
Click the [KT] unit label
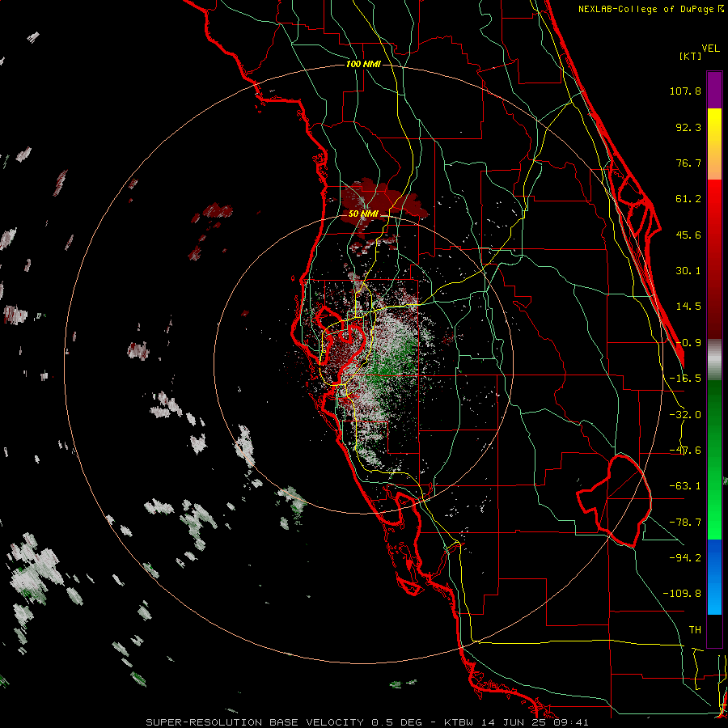(x=691, y=56)
